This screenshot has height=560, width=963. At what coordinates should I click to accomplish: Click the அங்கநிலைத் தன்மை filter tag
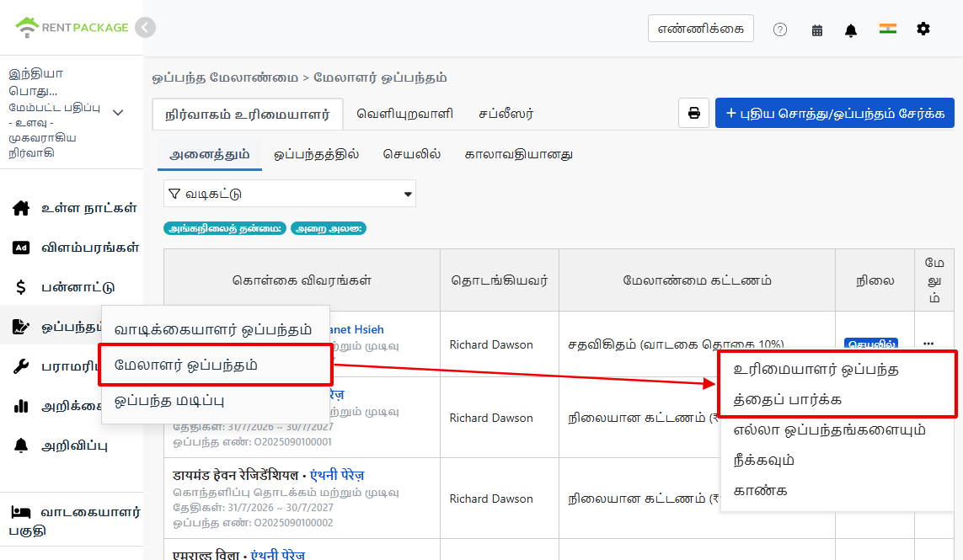[226, 228]
